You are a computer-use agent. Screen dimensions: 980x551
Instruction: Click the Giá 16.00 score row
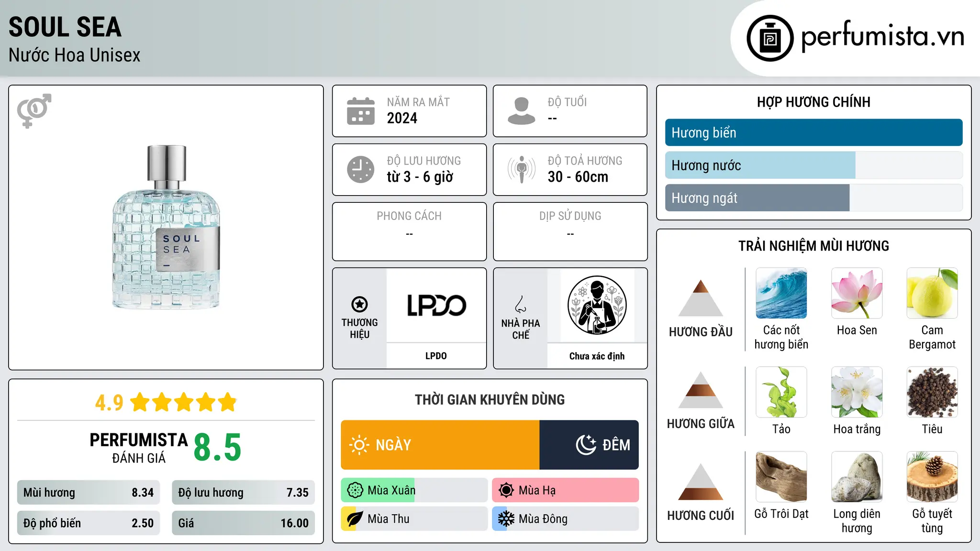(243, 523)
